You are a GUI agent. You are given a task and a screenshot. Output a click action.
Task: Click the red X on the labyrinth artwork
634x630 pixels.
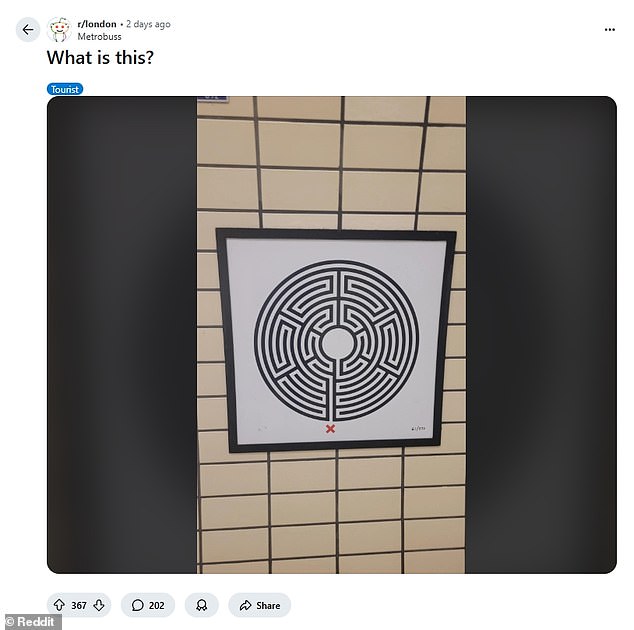coord(330,429)
